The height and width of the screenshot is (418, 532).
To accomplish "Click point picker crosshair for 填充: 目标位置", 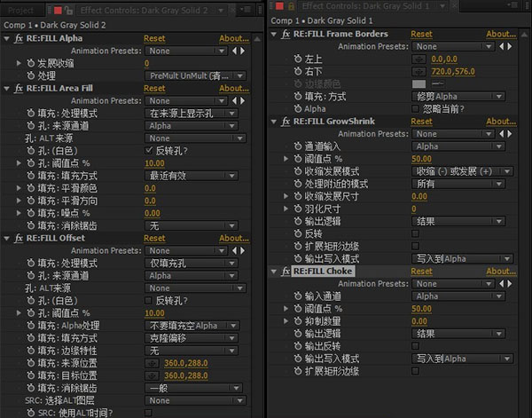I will [x=152, y=376].
